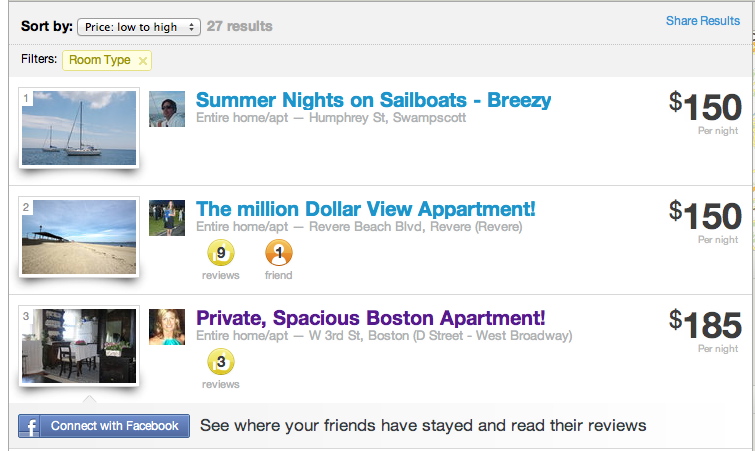This screenshot has height=451, width=755.
Task: Open The million Dollar View Appartment title
Action: tap(365, 209)
